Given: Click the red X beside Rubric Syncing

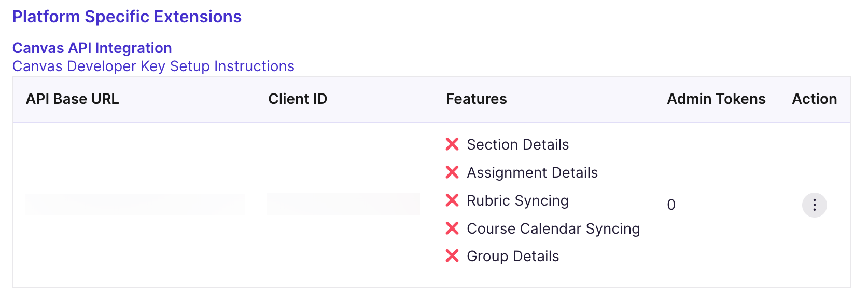Looking at the screenshot, I should point(452,200).
